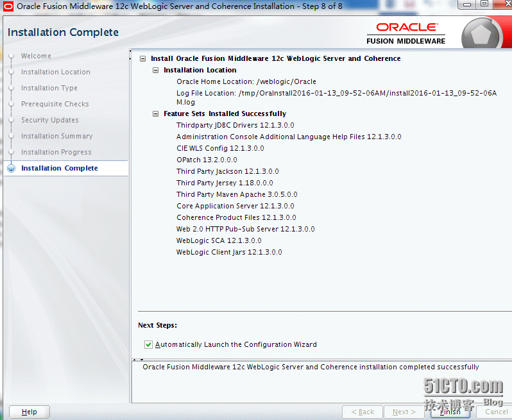The height and width of the screenshot is (420, 512).
Task: Open the Help button
Action: pos(30,412)
